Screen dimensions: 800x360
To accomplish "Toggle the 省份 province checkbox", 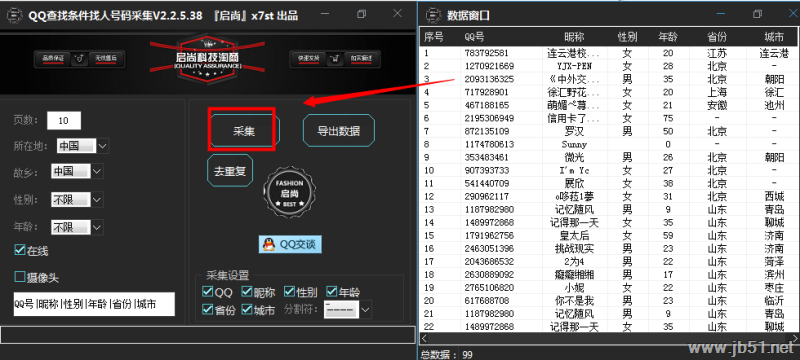I will tap(208, 309).
